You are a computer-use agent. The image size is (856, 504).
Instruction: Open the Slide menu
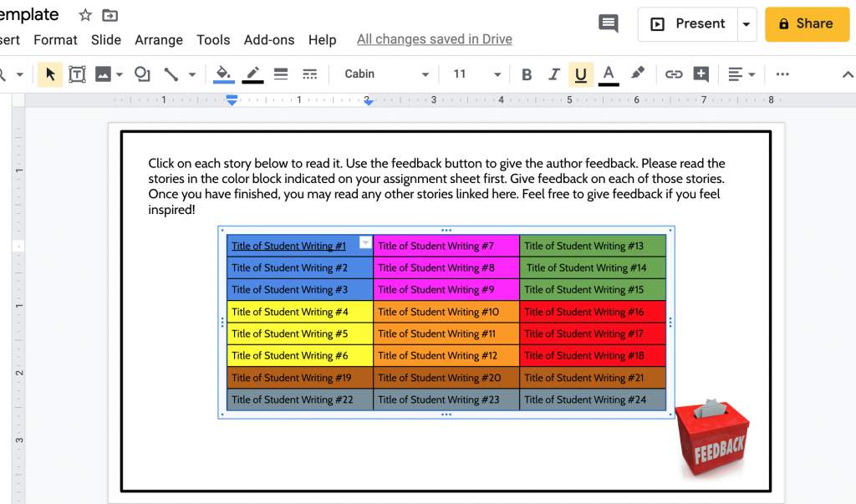[x=106, y=40]
